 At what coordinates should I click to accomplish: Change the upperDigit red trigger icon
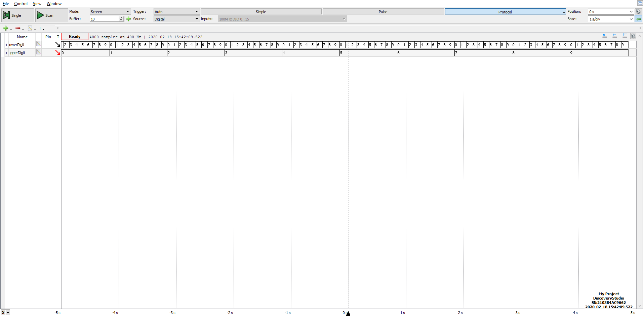coord(58,52)
